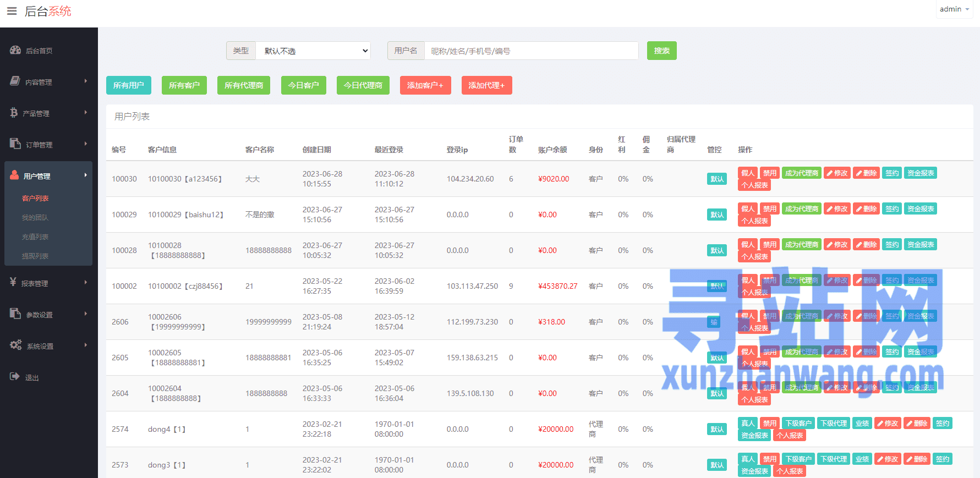Screen dimensions: 980x478
Task: Select 充值列表 in the sidebar submenu
Action: click(35, 237)
